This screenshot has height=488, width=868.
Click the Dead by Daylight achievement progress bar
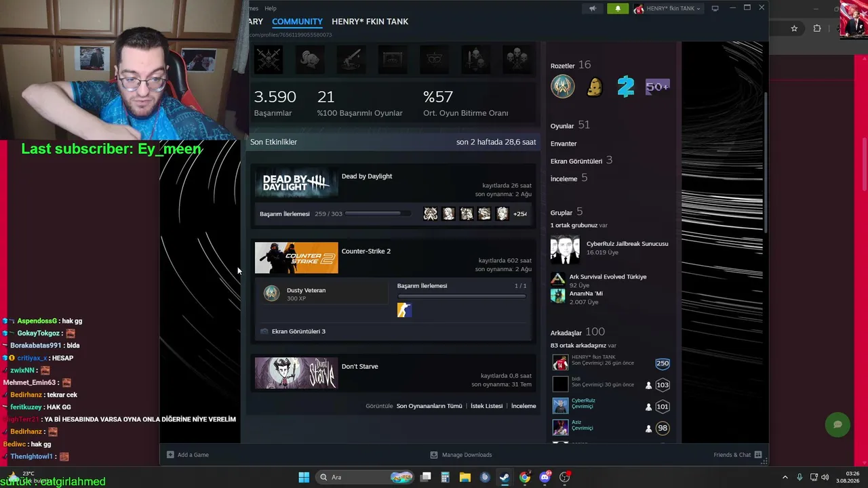coord(378,214)
